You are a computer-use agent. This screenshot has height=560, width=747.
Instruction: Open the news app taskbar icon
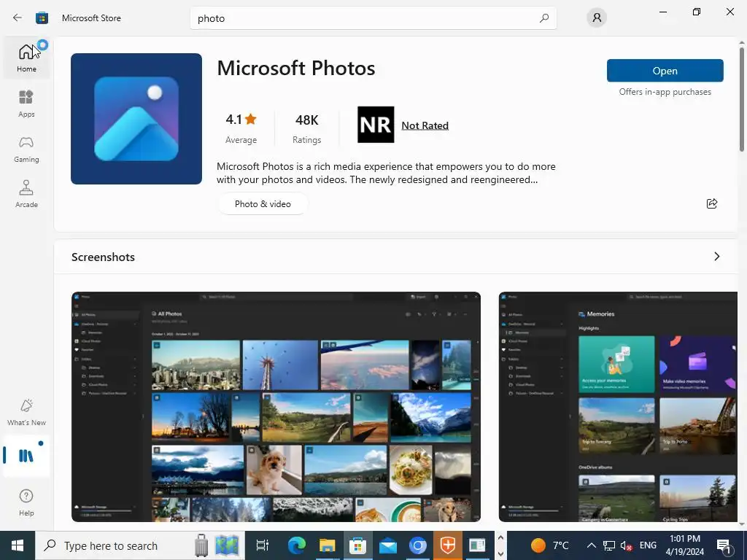(477, 545)
